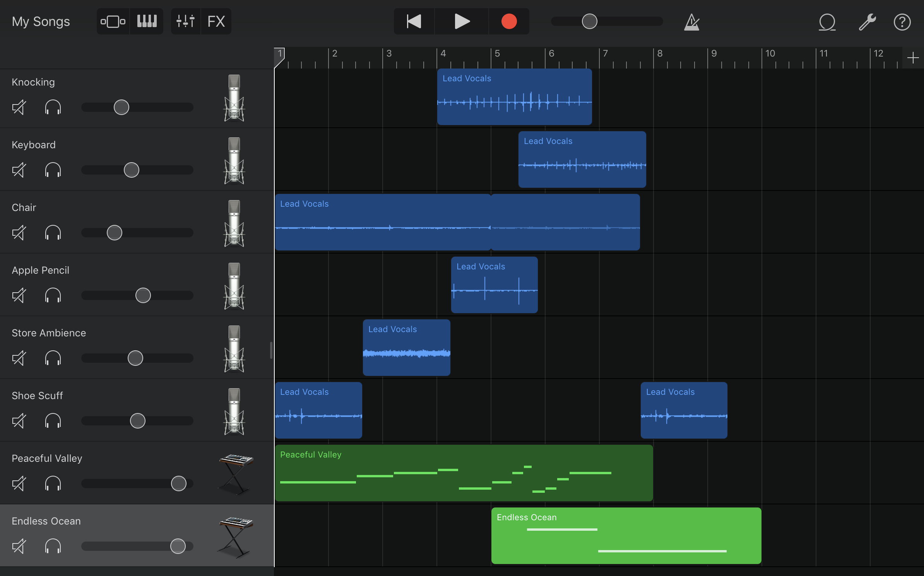Open the Loop Browser
The image size is (924, 576).
(827, 22)
